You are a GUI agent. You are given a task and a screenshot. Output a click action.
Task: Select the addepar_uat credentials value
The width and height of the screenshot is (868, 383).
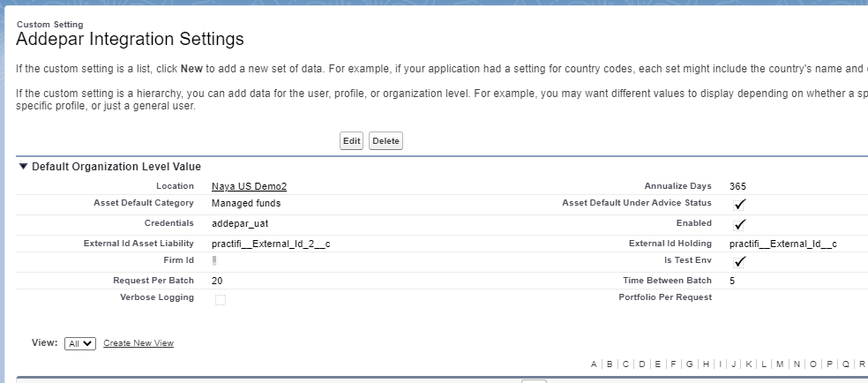240,223
